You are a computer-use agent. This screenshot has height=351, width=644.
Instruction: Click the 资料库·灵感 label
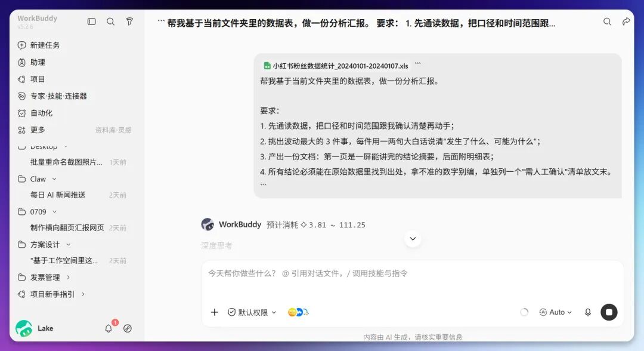point(113,130)
